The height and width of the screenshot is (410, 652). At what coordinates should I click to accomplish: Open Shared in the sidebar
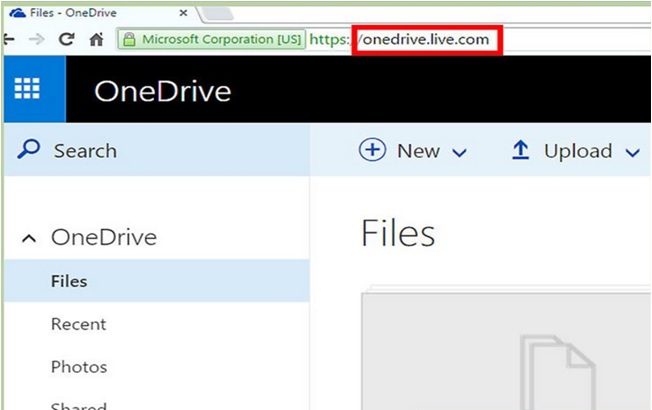pyautogui.click(x=79, y=405)
